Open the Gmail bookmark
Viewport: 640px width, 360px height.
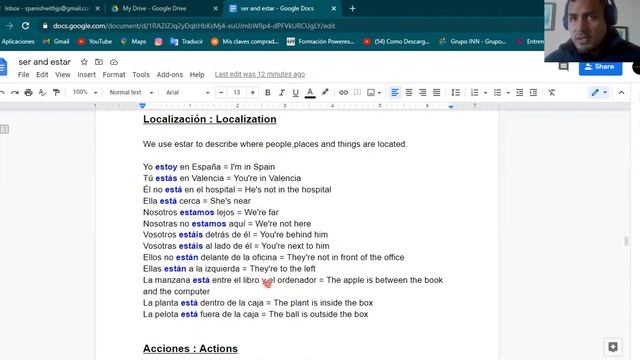coord(56,42)
